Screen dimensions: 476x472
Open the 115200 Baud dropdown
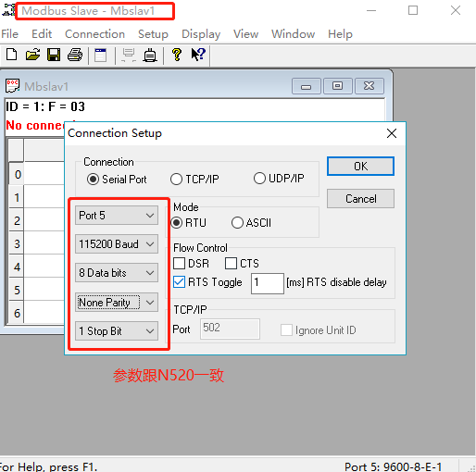point(117,244)
